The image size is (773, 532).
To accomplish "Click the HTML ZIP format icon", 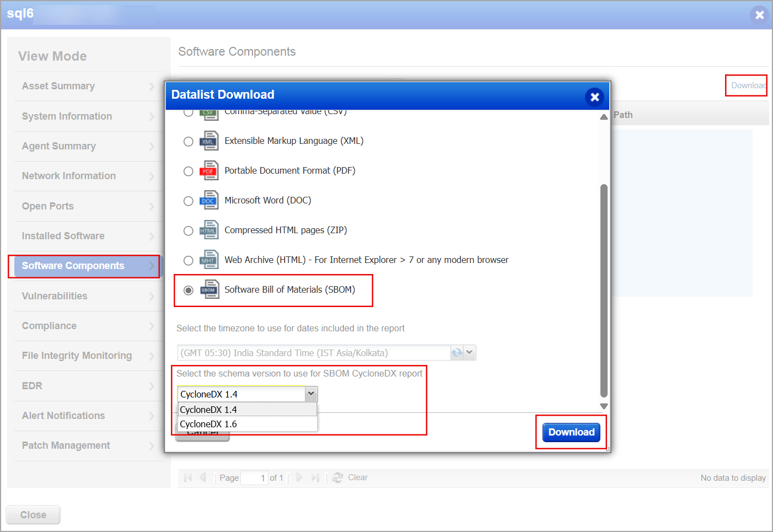I will (x=209, y=230).
